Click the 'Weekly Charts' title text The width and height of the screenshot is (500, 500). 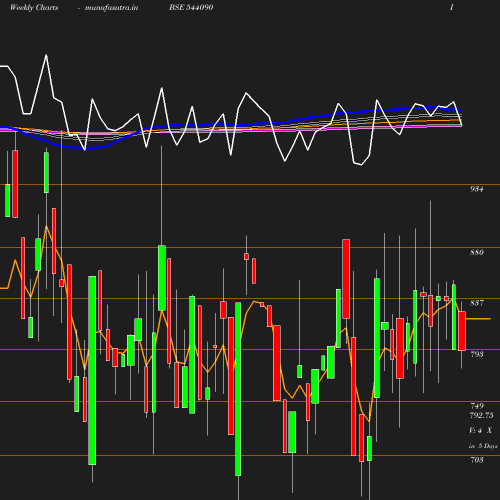pyautogui.click(x=34, y=8)
